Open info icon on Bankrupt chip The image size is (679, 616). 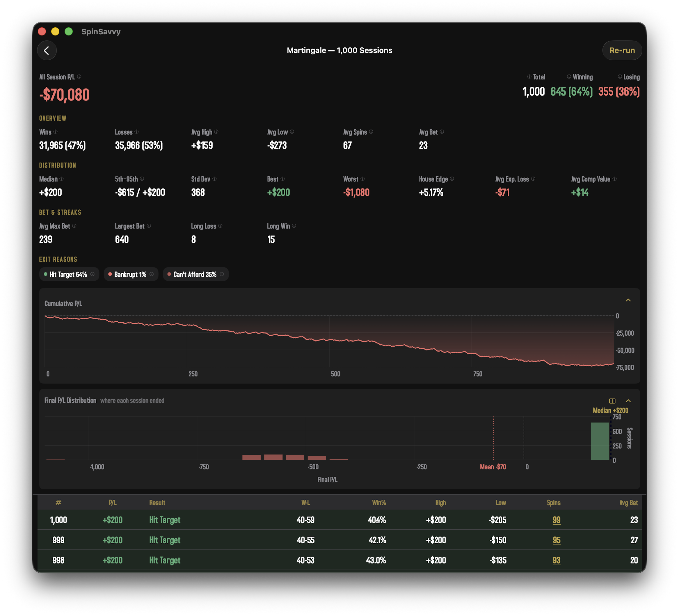point(152,274)
